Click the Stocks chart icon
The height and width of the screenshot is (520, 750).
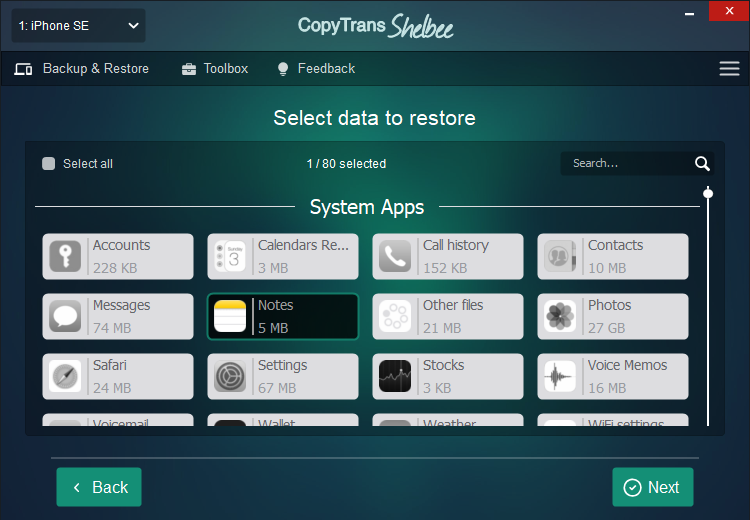395,376
